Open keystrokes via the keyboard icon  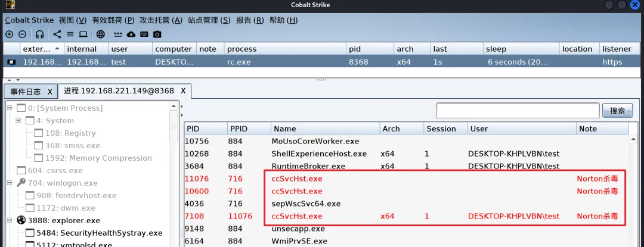(144, 35)
